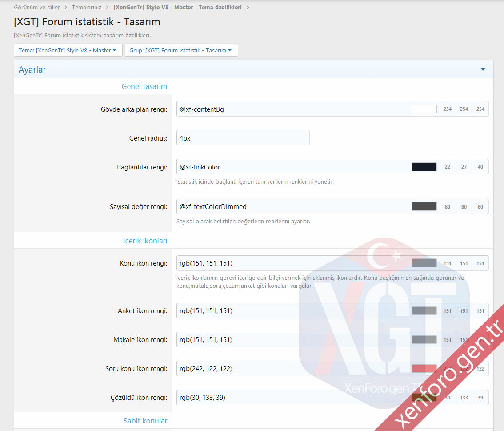Click the first 80 value of Sayısal değer rengi
The image size is (504, 431).
[x=448, y=206]
